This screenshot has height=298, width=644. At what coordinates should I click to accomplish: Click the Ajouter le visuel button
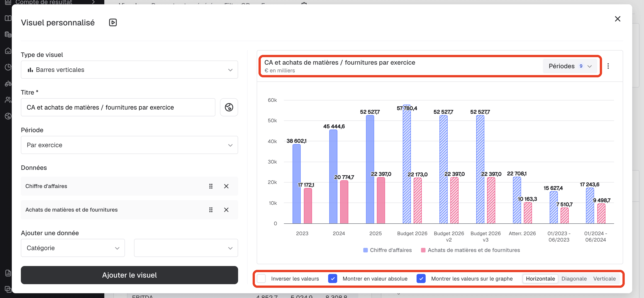tap(129, 275)
